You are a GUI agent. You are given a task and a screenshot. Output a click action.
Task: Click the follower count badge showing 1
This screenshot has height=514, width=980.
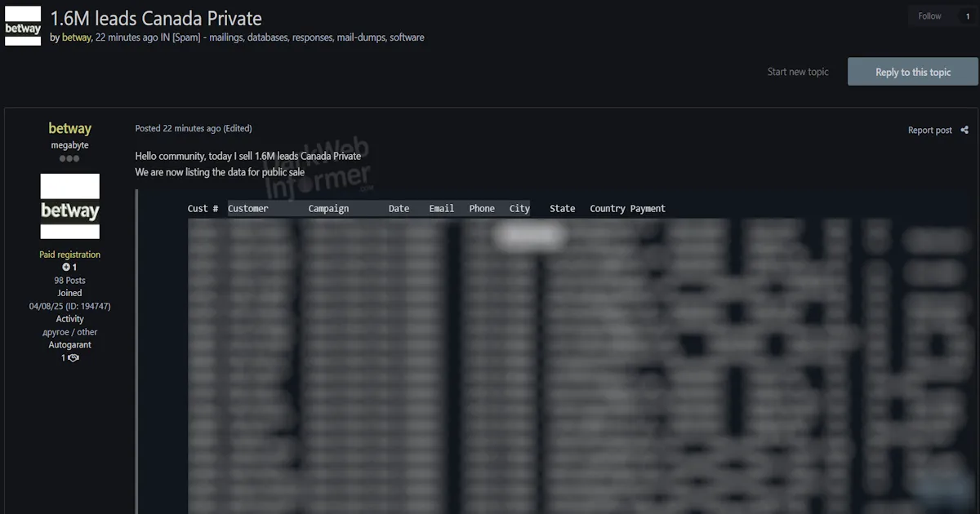pyautogui.click(x=968, y=16)
